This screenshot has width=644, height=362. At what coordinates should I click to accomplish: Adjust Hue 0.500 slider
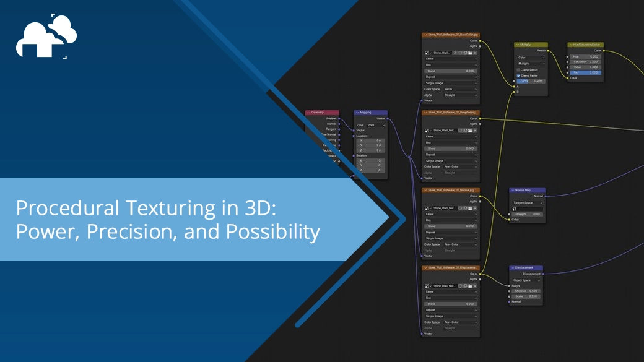[585, 57]
